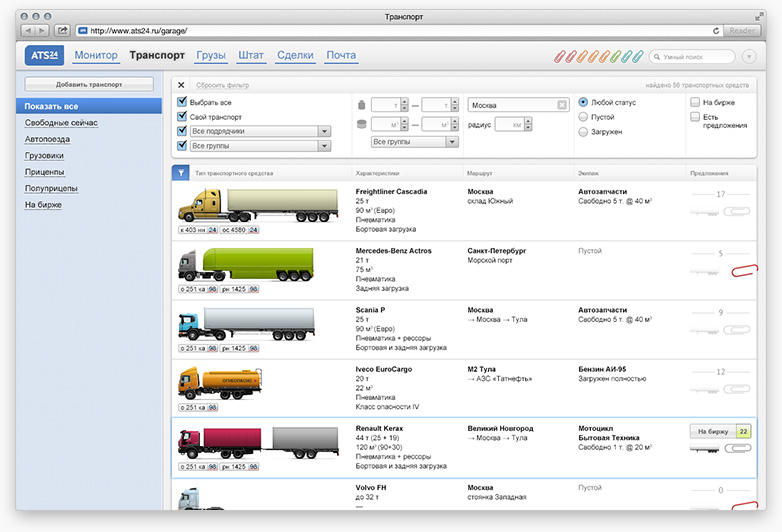Viewport: 782px width, 532px height.
Task: Click the browser forward arrow
Action: 42,30
